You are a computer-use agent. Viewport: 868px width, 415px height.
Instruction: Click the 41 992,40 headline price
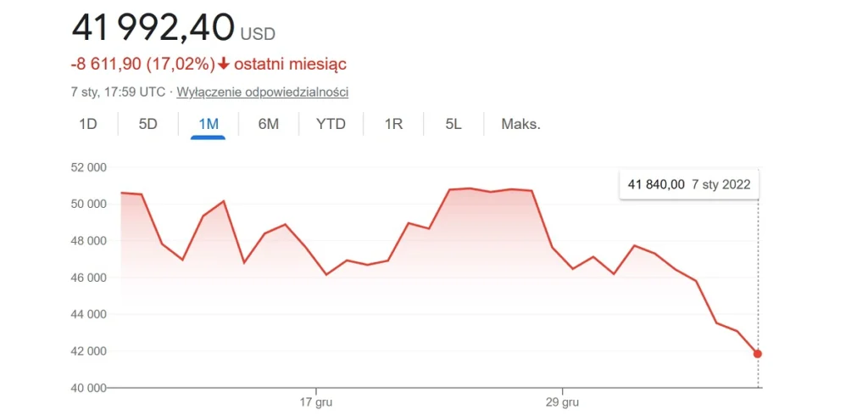(x=153, y=28)
